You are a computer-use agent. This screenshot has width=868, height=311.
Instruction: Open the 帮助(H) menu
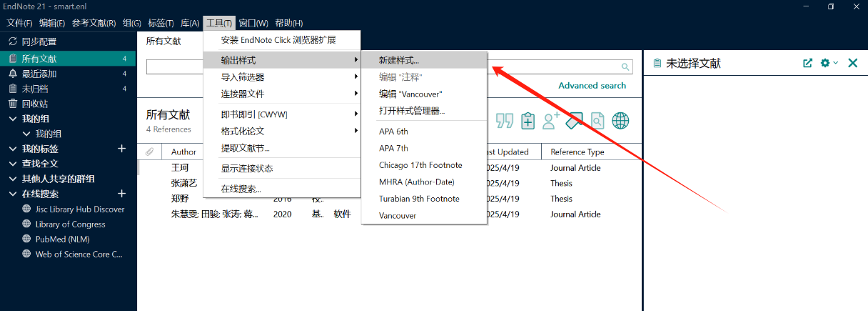288,23
